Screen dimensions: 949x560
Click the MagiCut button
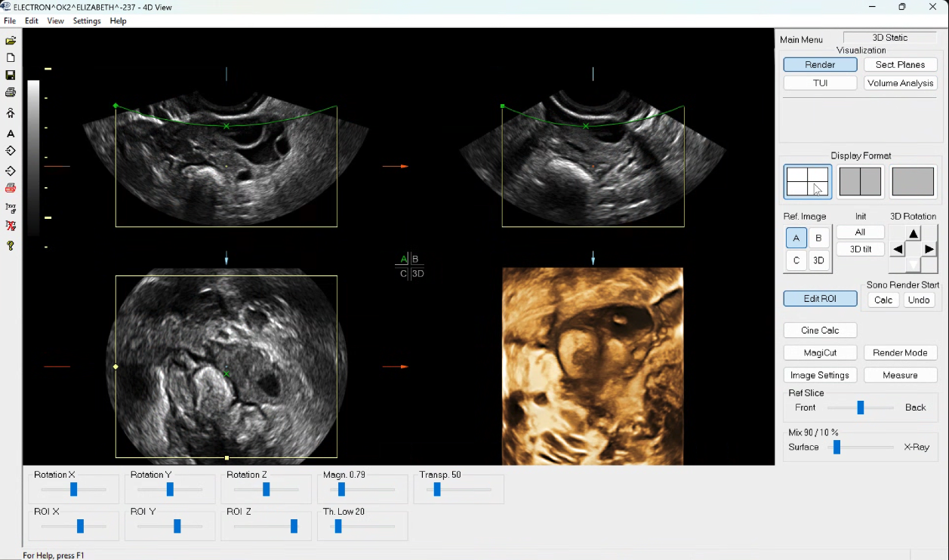point(820,353)
